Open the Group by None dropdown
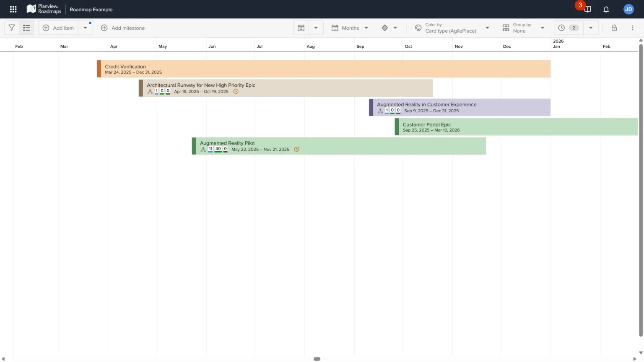 coord(523,28)
